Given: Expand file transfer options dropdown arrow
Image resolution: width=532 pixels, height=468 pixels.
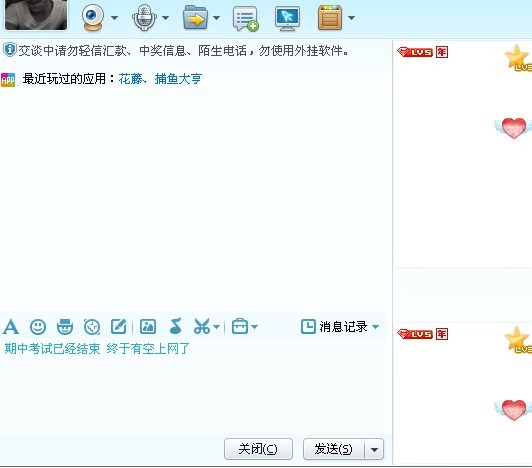Looking at the screenshot, I should click(216, 18).
